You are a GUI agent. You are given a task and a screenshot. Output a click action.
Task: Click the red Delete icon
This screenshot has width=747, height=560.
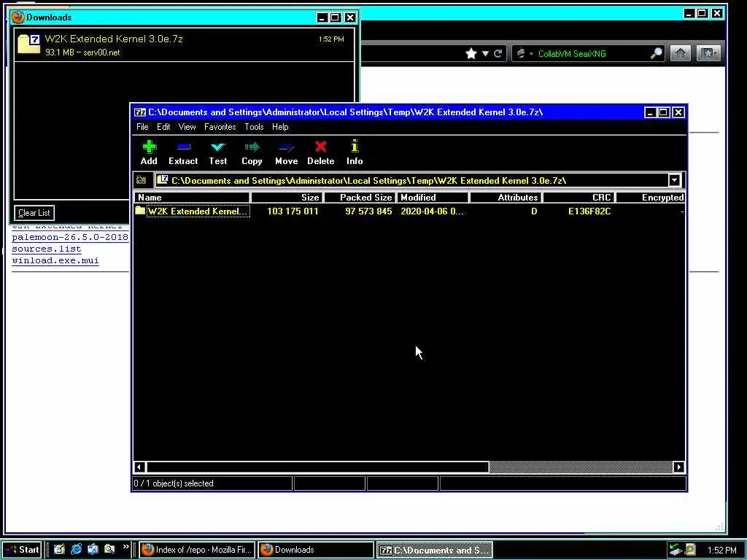[321, 147]
